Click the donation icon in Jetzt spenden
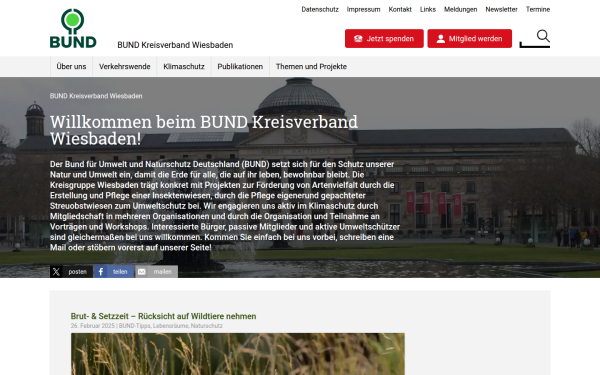Viewport: 600px width, 375px height. coord(358,39)
